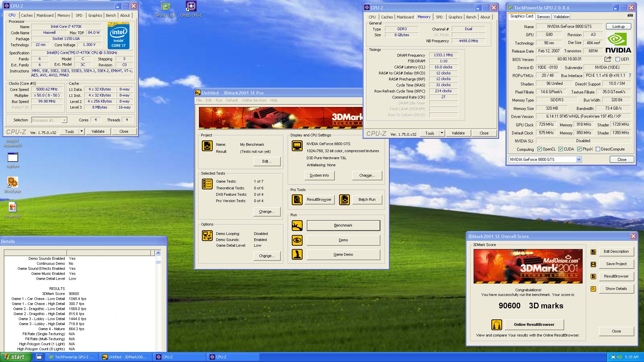Open the Mainboard tab in left CPU-Z
Screen dimensions: 644x362
coord(45,15)
